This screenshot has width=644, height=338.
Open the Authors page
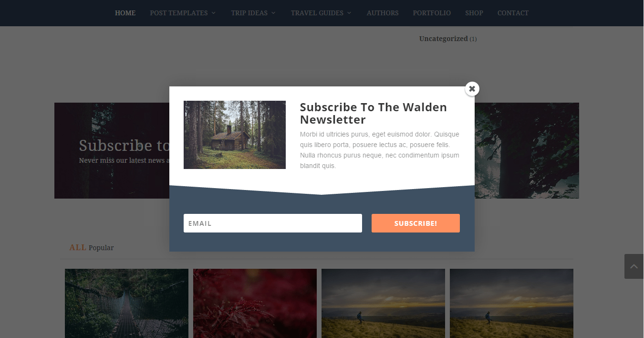click(x=383, y=13)
